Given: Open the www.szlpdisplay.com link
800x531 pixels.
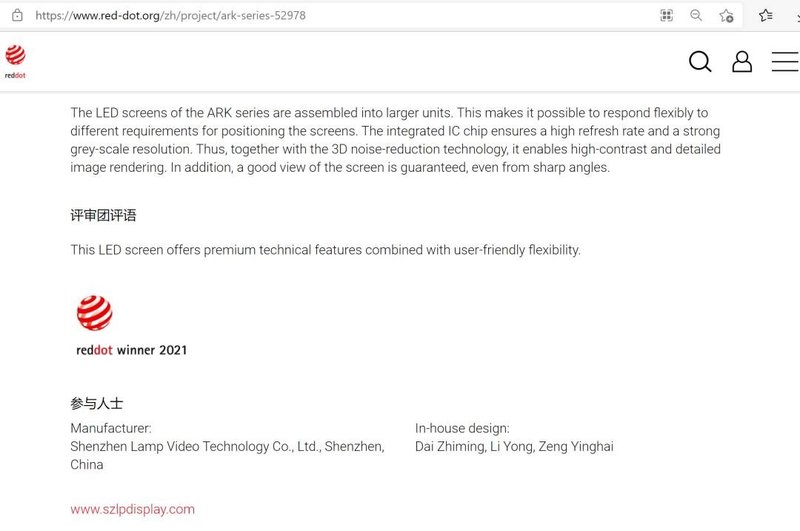Looking at the screenshot, I should [132, 509].
